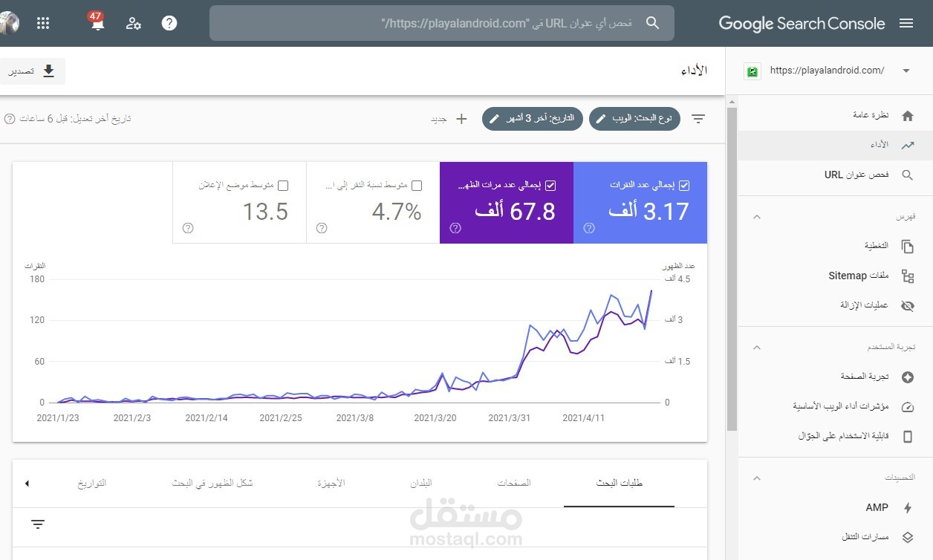933x560 pixels.
Task: Click the export (تصدير) download icon
Action: pyautogui.click(x=49, y=71)
